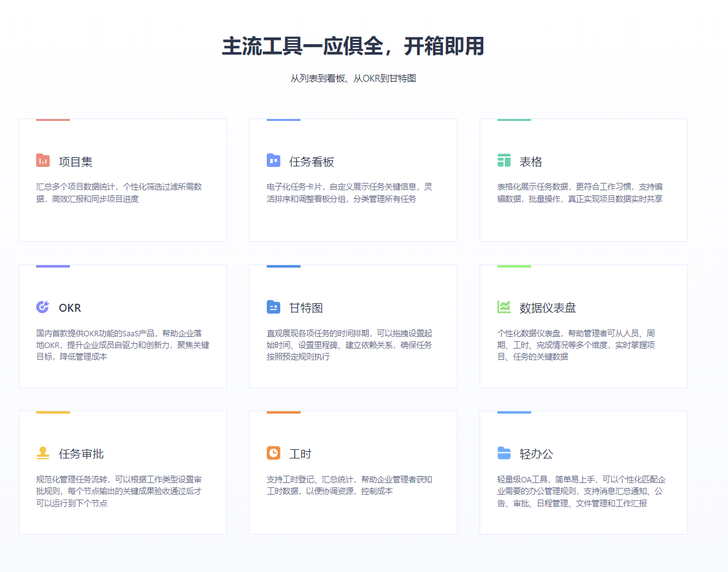The image size is (728, 572).
Task: Click description starting 轻量级OA工具
Action: [x=581, y=491]
